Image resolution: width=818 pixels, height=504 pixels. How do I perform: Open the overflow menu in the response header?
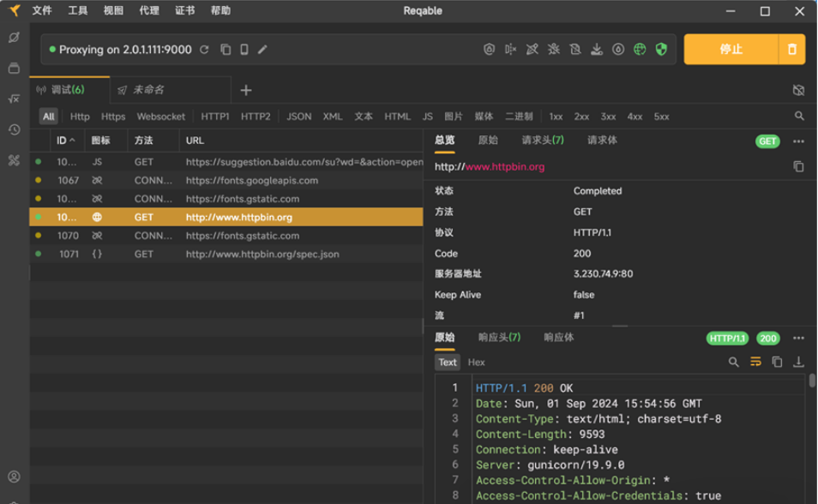click(799, 338)
